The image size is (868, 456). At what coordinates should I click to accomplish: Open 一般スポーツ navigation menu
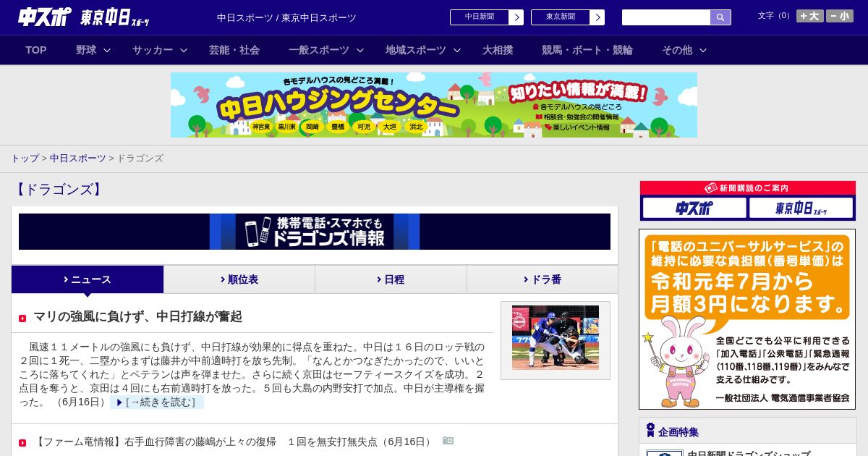[319, 50]
